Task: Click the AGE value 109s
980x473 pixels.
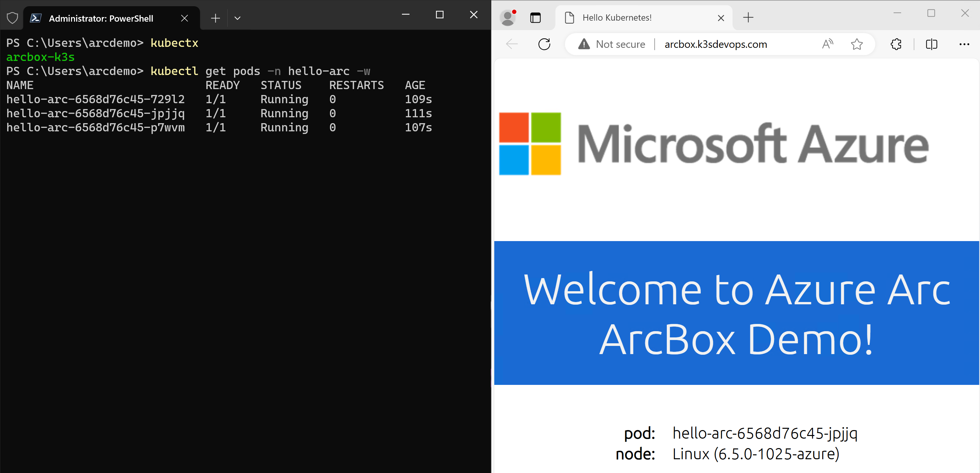Action: point(418,99)
